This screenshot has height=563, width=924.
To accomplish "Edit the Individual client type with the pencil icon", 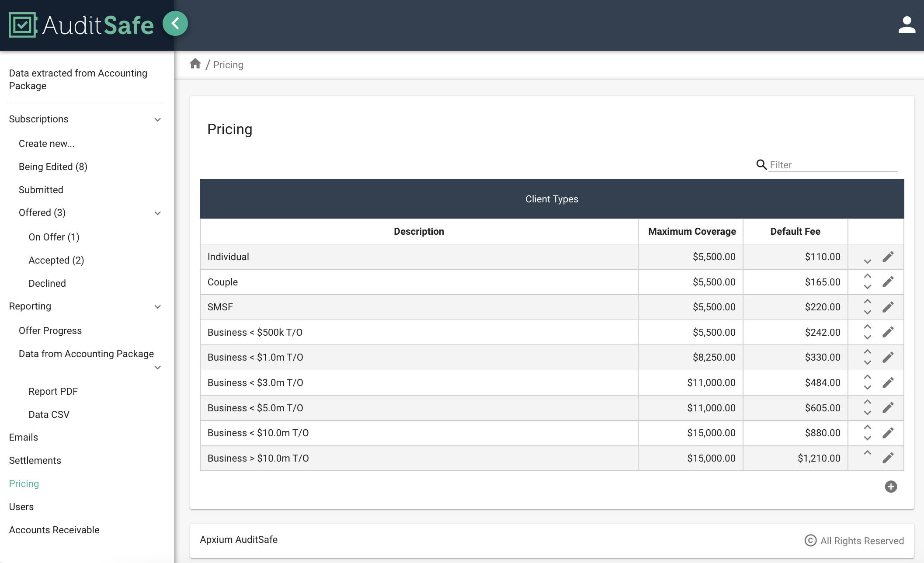I will pos(888,257).
